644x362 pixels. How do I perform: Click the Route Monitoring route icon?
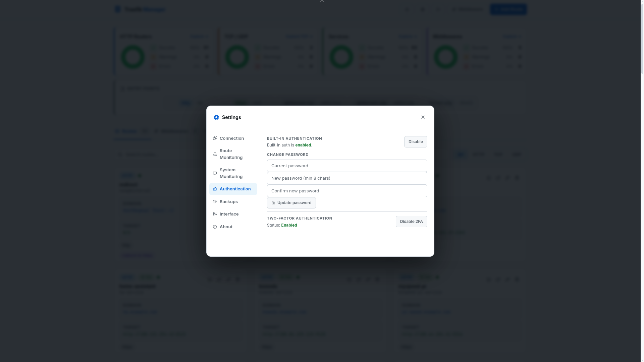point(215,154)
